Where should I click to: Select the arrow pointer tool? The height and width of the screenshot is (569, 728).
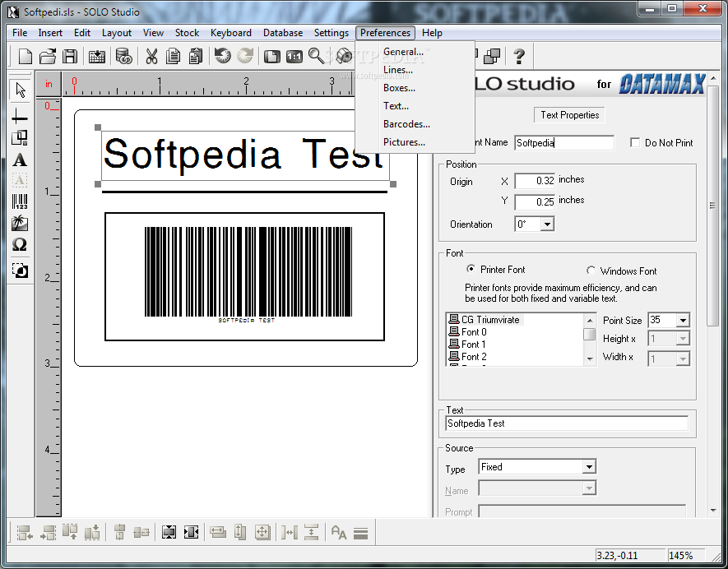click(x=20, y=90)
